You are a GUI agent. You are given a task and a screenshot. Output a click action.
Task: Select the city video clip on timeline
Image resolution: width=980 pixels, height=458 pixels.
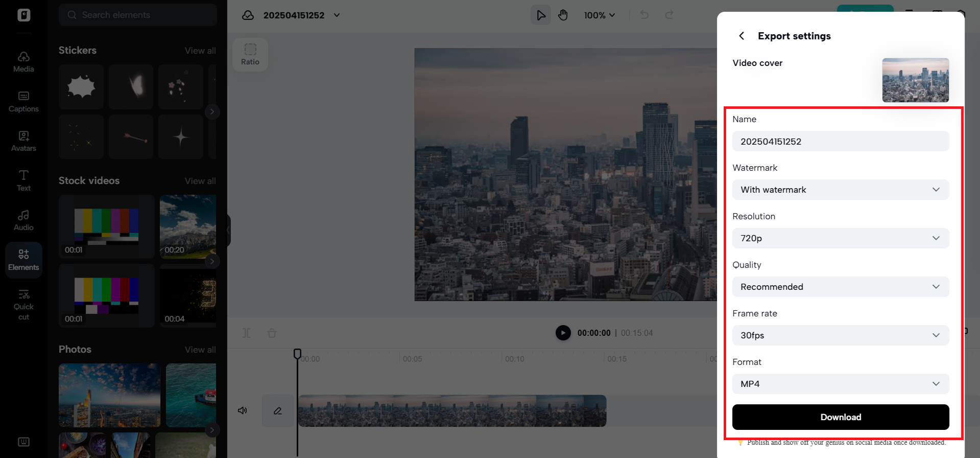tap(452, 410)
